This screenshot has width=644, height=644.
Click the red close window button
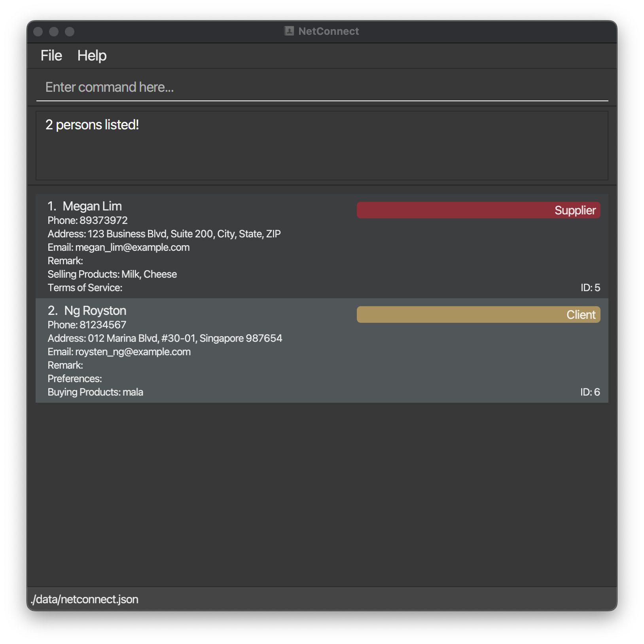[38, 32]
